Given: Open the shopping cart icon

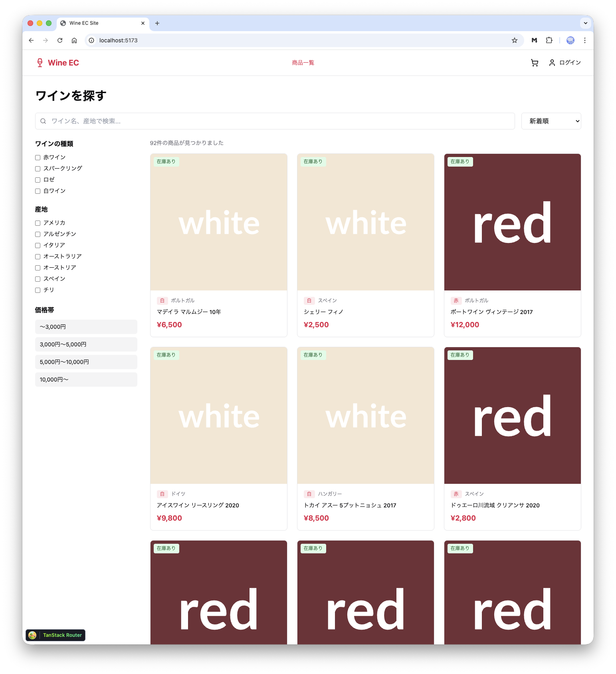Looking at the screenshot, I should click(534, 63).
